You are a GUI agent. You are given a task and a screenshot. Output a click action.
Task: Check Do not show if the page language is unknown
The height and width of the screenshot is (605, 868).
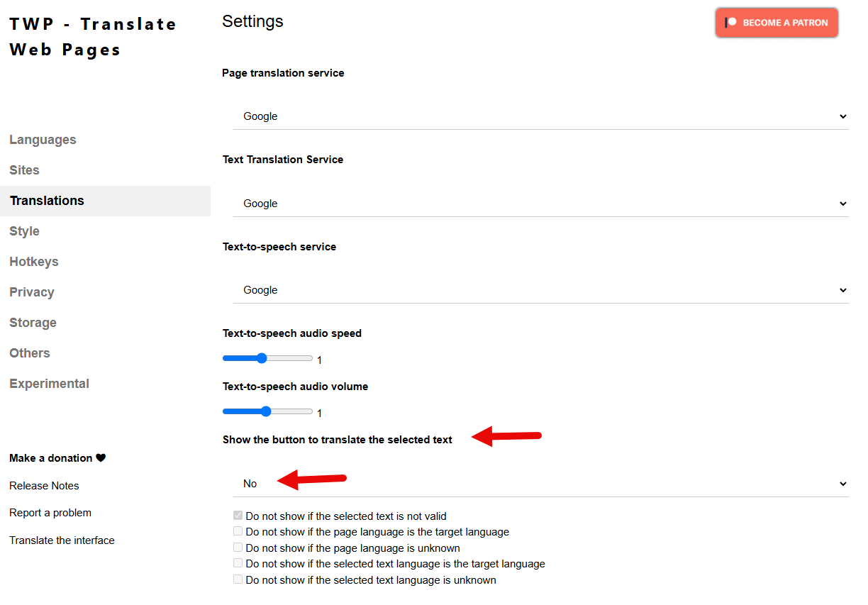coord(238,548)
